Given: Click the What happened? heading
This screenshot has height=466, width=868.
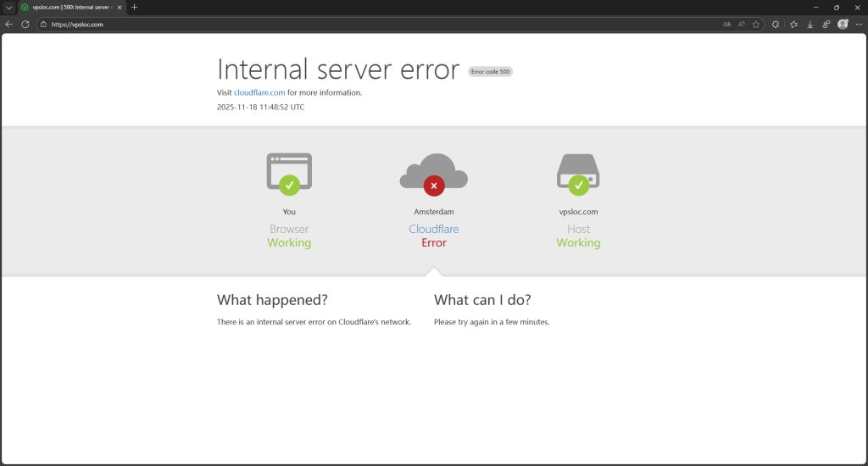Looking at the screenshot, I should tap(272, 299).
